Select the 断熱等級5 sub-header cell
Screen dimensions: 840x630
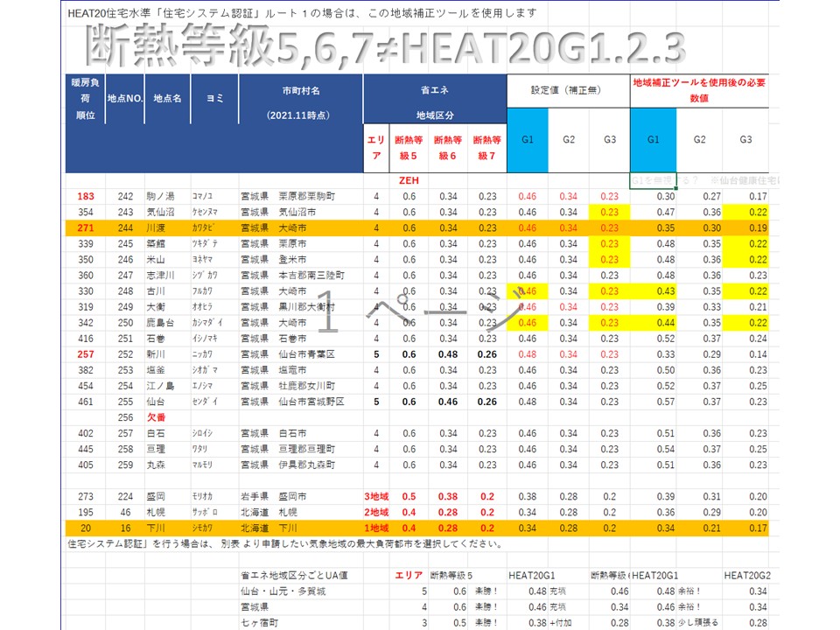pyautogui.click(x=409, y=147)
